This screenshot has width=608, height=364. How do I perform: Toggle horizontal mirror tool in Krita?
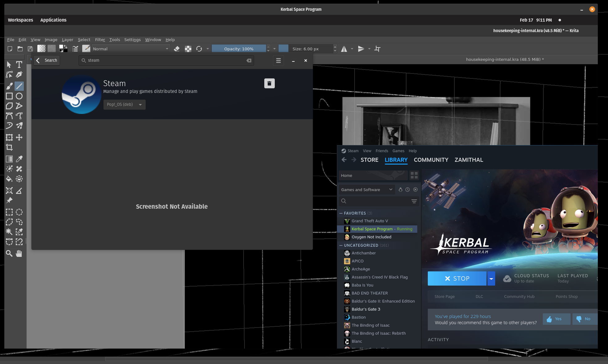pyautogui.click(x=344, y=49)
